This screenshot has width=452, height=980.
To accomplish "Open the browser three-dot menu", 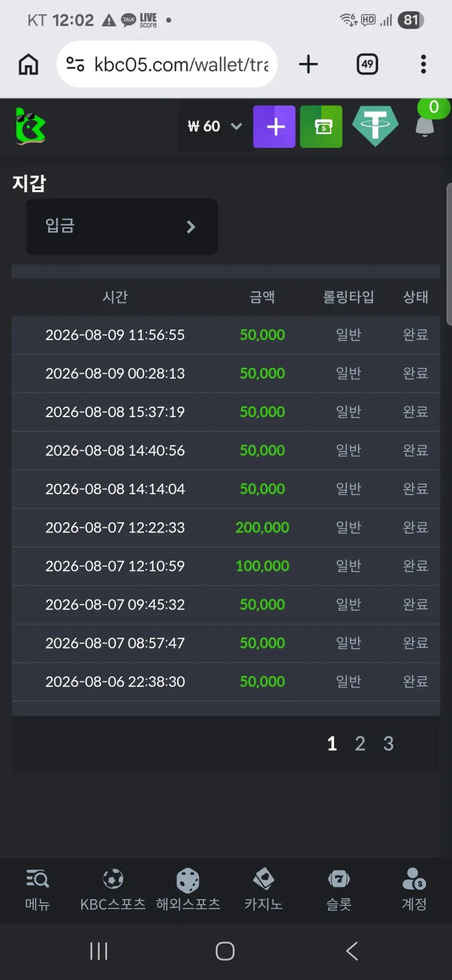I will point(423,64).
